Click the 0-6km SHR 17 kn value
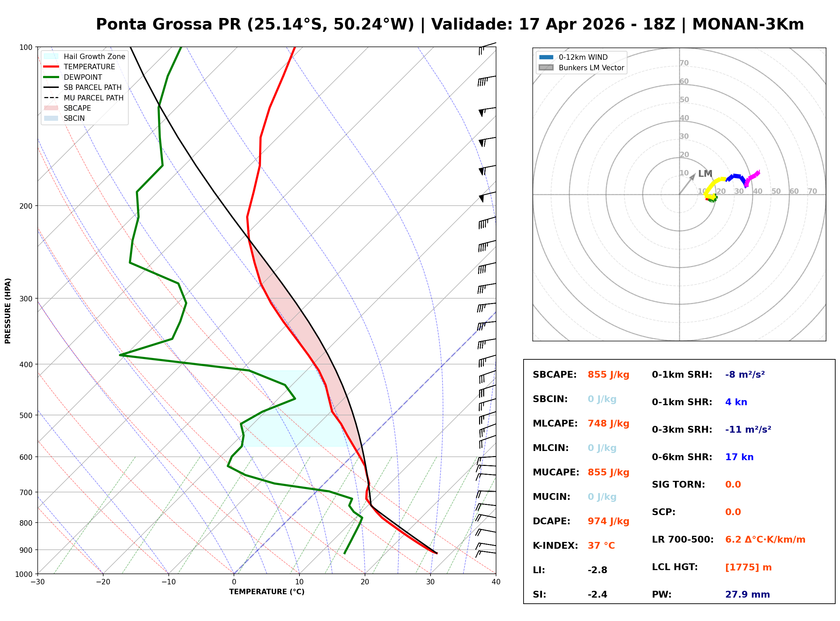840x621 pixels. [x=739, y=457]
